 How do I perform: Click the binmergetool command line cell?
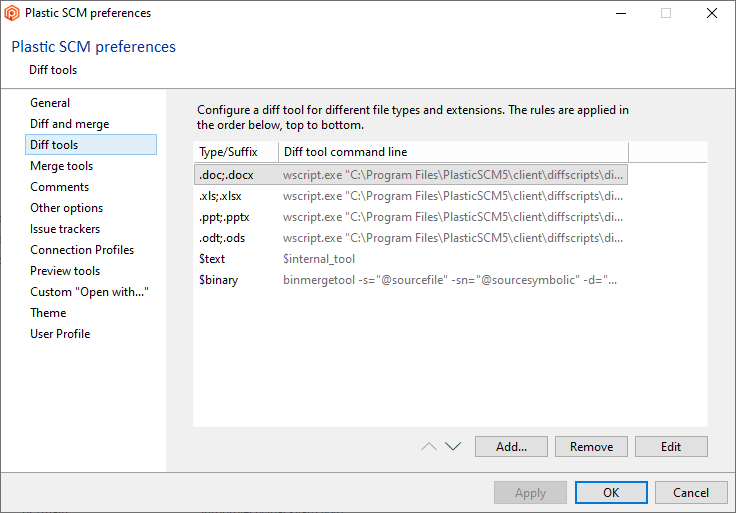coord(450,280)
